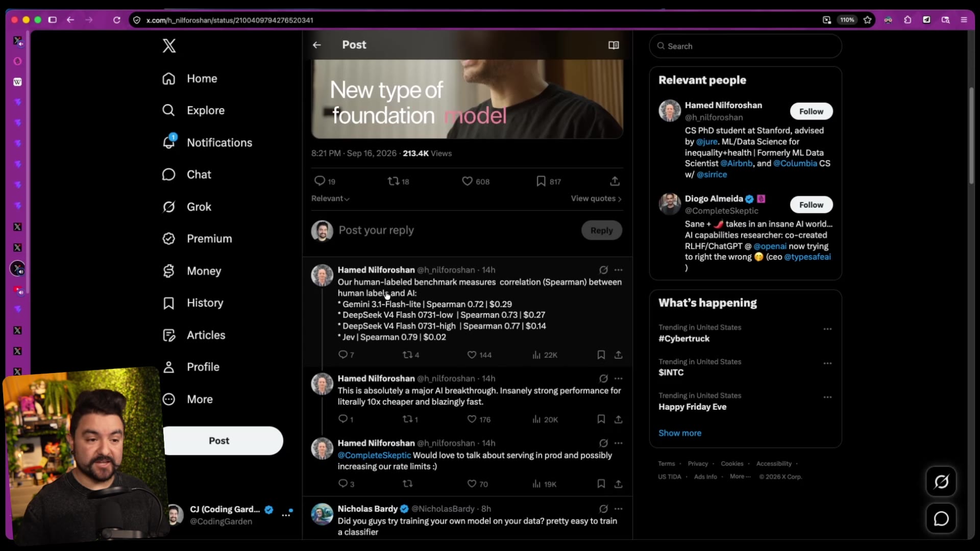980x551 pixels.
Task: Share the main post via share icon
Action: (x=615, y=181)
